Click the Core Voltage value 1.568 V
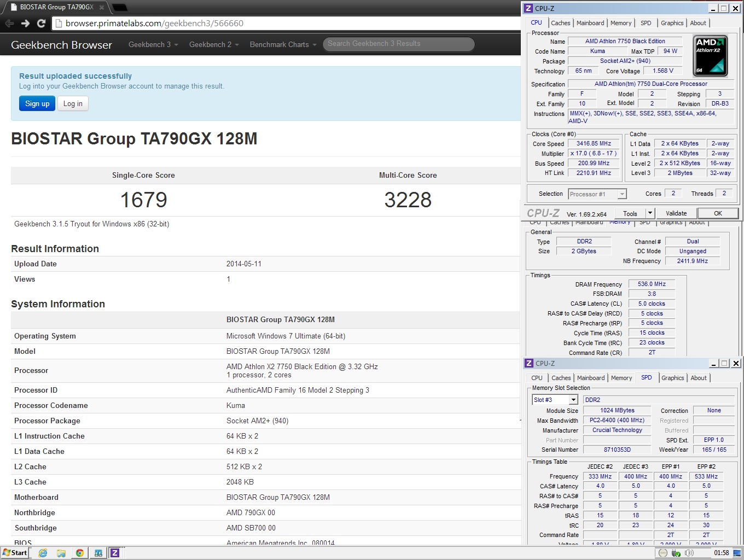 [663, 71]
